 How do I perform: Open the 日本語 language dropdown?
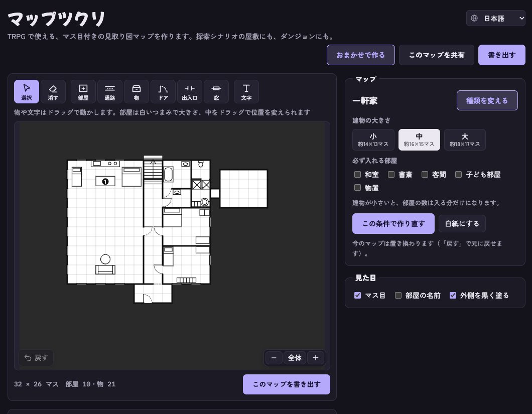click(496, 19)
